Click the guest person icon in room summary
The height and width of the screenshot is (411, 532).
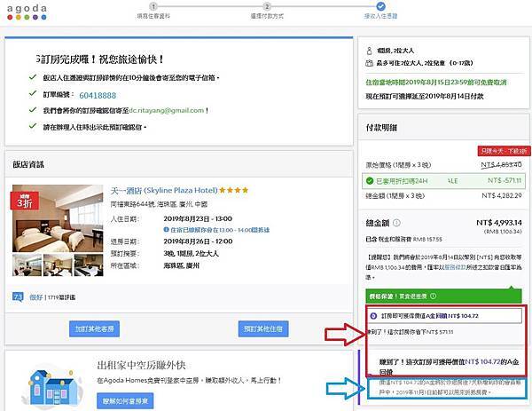pyautogui.click(x=369, y=51)
